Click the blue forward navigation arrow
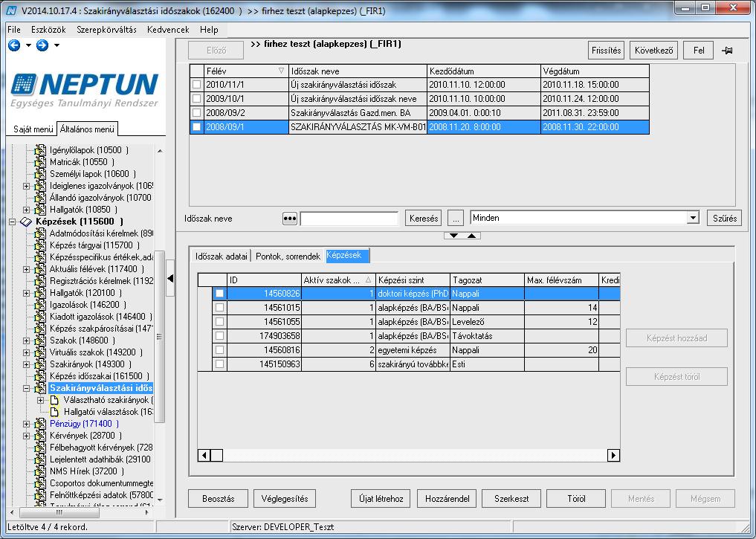756x539 pixels. [x=42, y=45]
